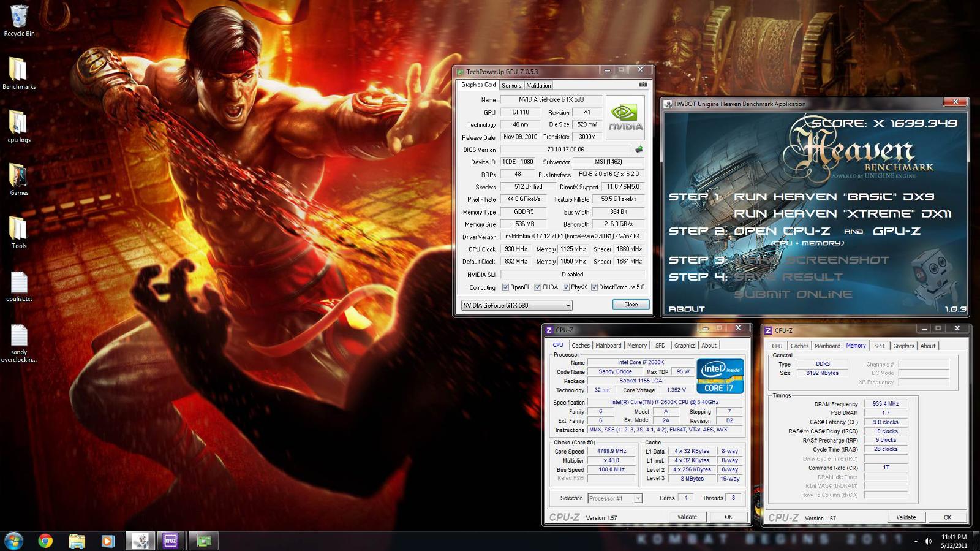Click the CPU Specification field i7-2600K

pos(665,402)
